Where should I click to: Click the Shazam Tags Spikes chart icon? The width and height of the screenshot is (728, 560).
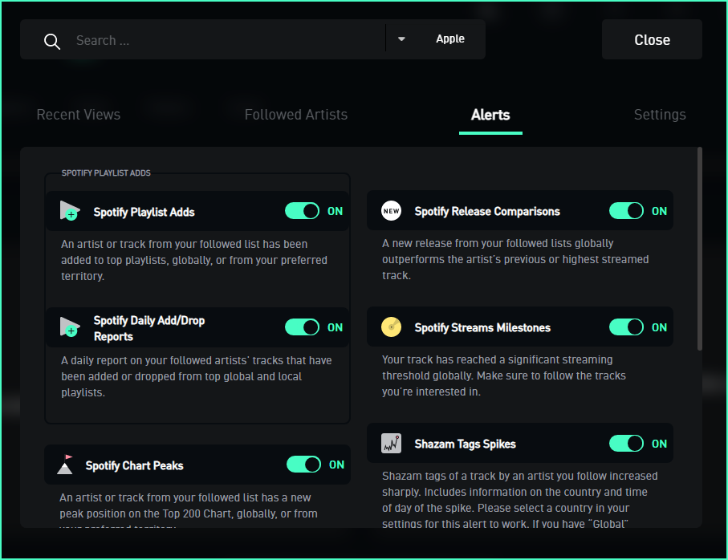point(392,444)
